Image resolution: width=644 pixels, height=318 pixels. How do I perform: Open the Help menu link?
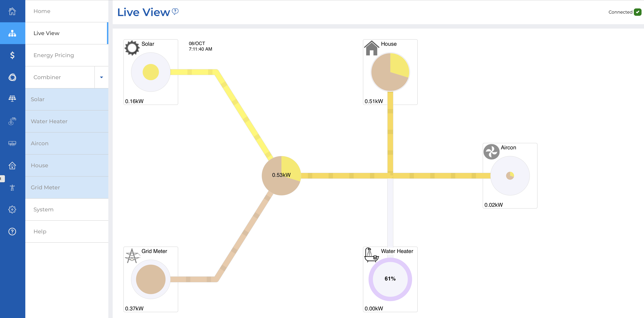tap(40, 232)
